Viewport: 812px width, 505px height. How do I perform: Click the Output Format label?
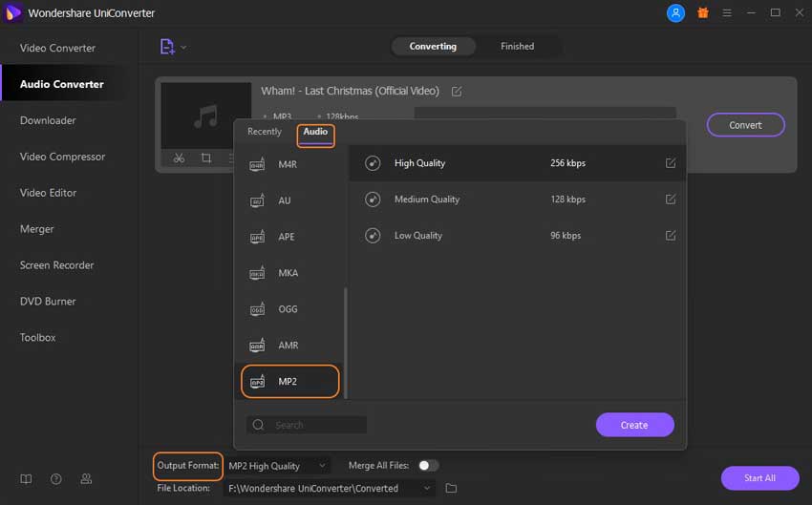[x=187, y=465]
